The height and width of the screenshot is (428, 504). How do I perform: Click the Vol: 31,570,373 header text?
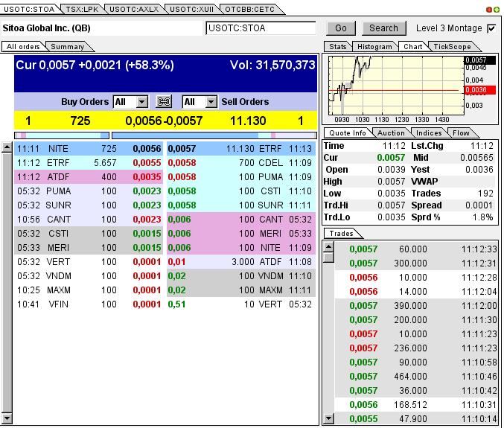coord(272,66)
